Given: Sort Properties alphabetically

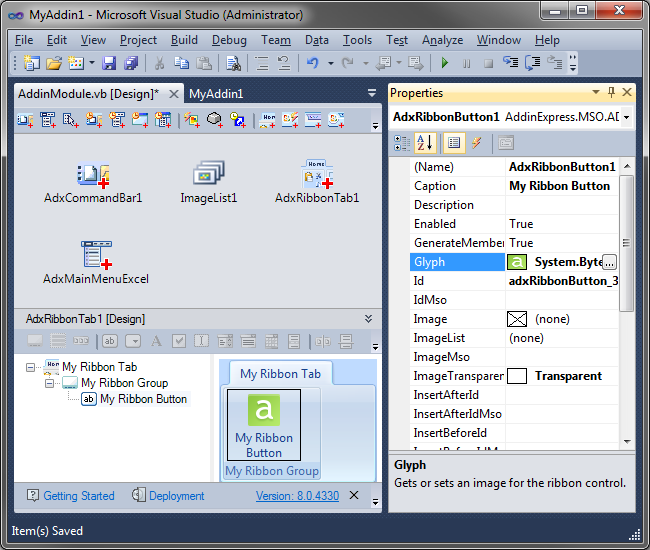Looking at the screenshot, I should 424,143.
